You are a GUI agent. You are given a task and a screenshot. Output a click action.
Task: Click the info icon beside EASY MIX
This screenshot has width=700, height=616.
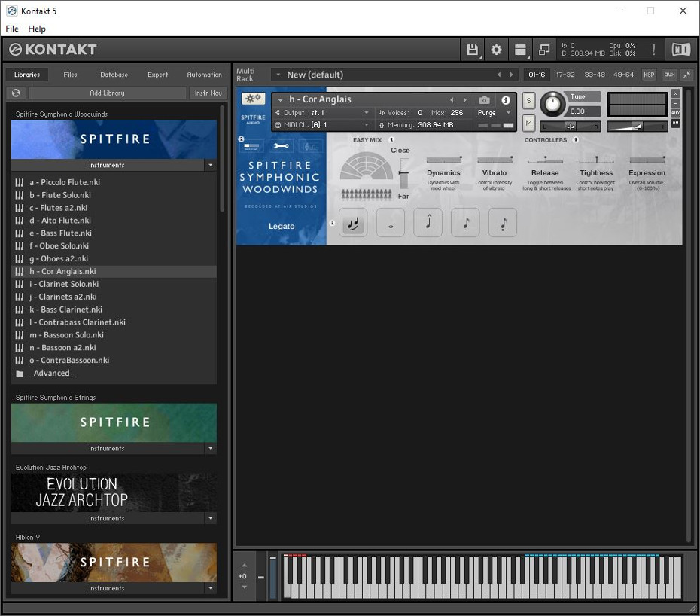point(391,140)
